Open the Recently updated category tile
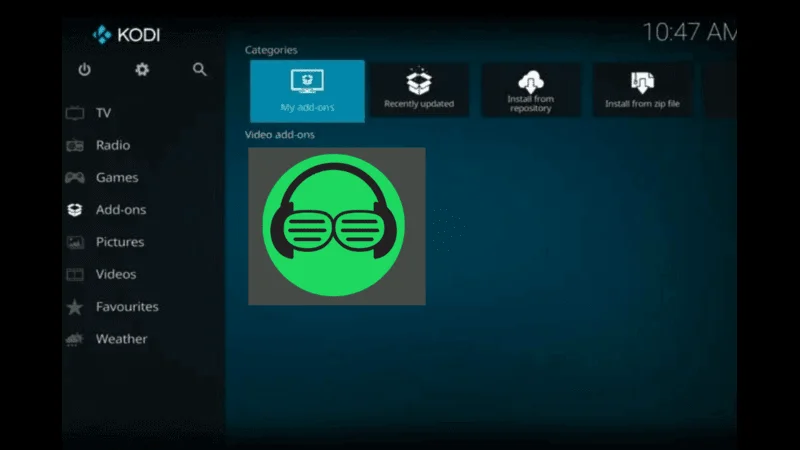Image resolution: width=800 pixels, height=450 pixels. [419, 90]
